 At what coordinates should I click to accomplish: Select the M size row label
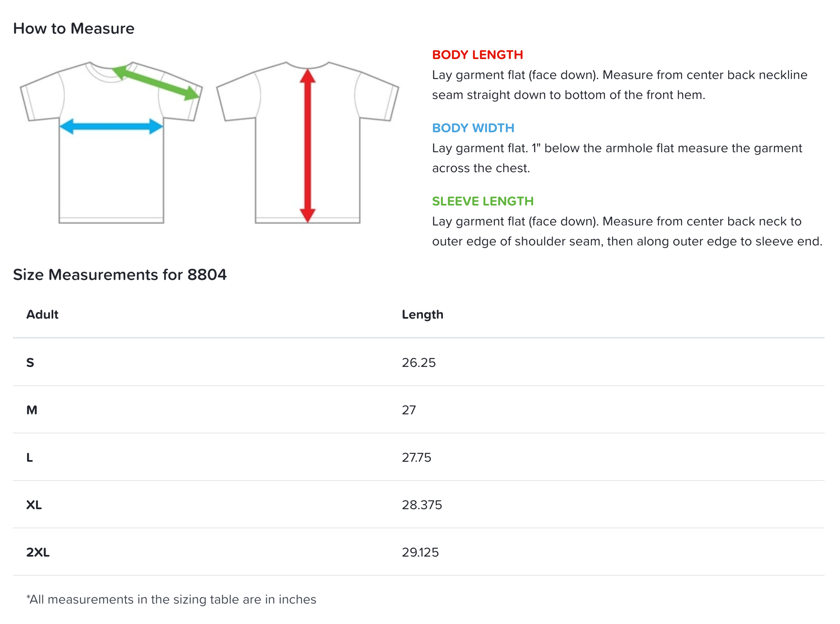tap(32, 410)
